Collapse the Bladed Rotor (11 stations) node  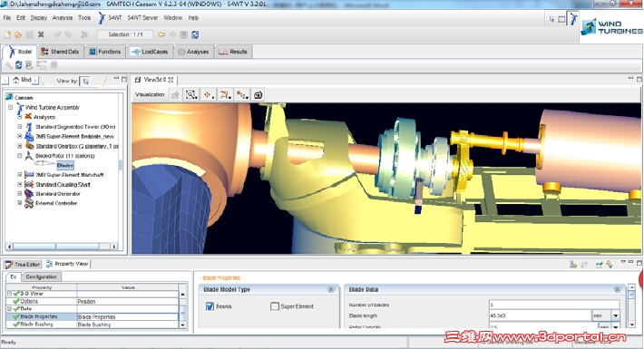[19, 156]
